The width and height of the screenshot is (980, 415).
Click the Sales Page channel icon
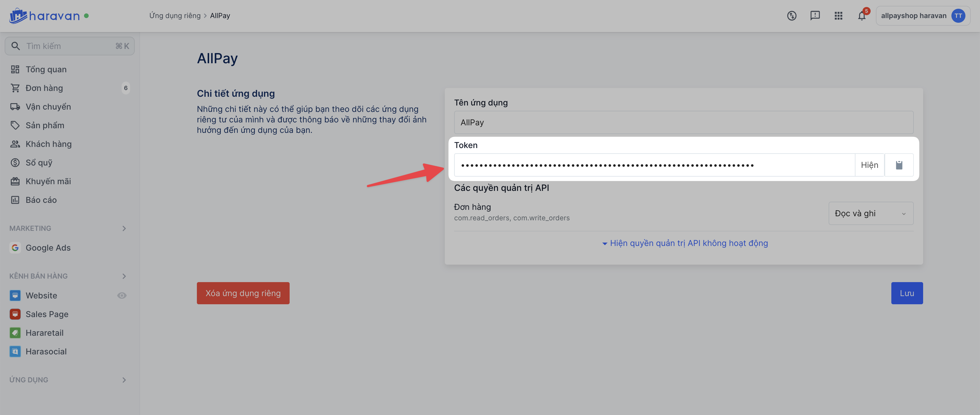pos(15,314)
